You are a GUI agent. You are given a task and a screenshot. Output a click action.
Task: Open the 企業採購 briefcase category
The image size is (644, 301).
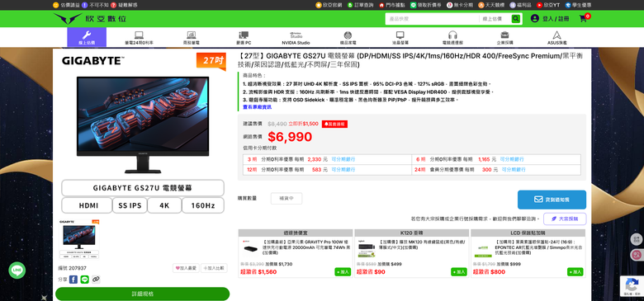tap(504, 38)
